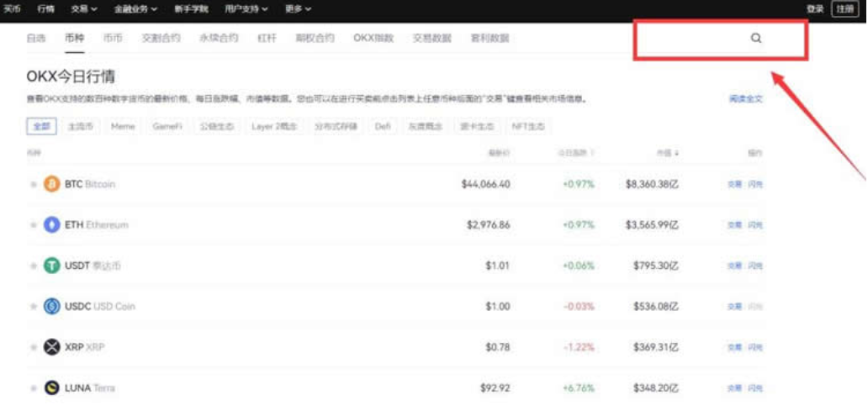Click 闪兑 link in the LUNA row
Screen dimensions: 868x406
pos(755,388)
